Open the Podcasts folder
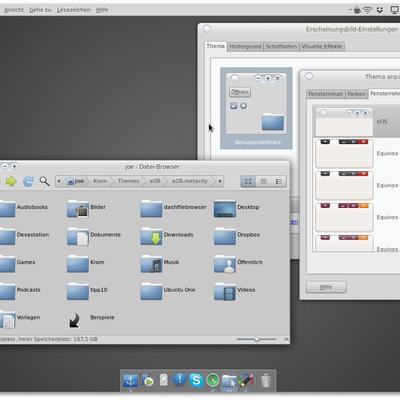The height and width of the screenshot is (400, 400). tap(7, 292)
